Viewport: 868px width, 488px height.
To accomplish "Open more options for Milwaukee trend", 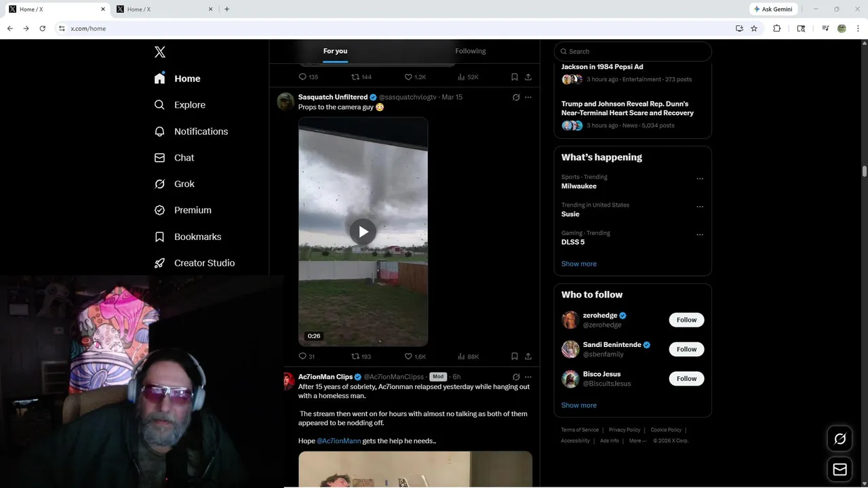I will coord(700,179).
